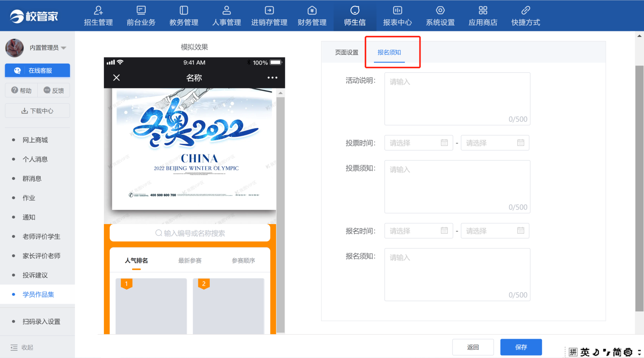The height and width of the screenshot is (358, 644).
Task: Open 群消息 in sidebar
Action: click(32, 179)
